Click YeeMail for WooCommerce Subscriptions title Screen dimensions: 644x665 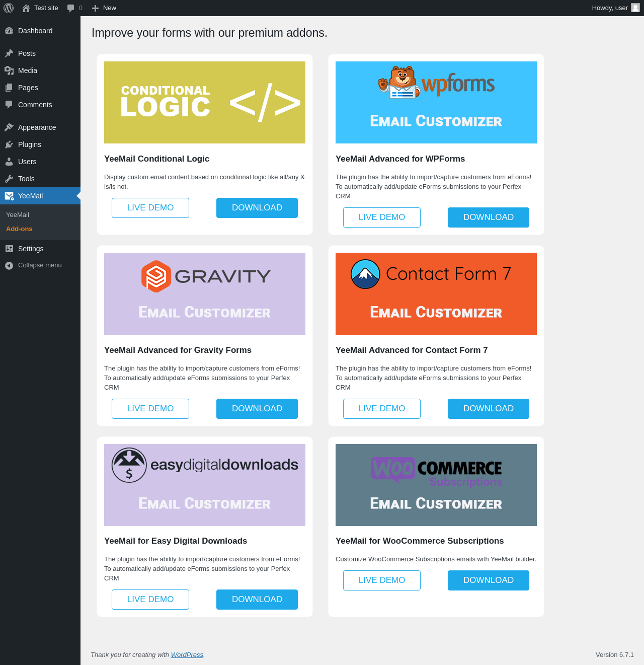click(x=420, y=541)
